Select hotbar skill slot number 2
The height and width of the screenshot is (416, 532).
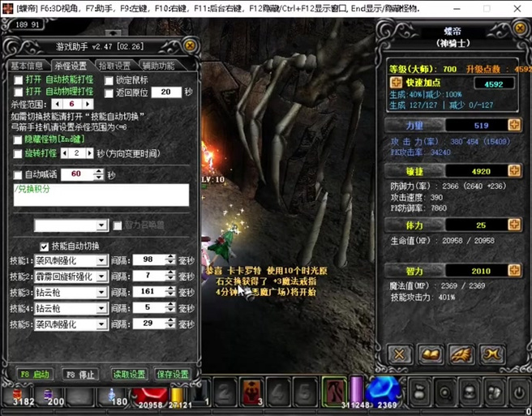point(225,392)
